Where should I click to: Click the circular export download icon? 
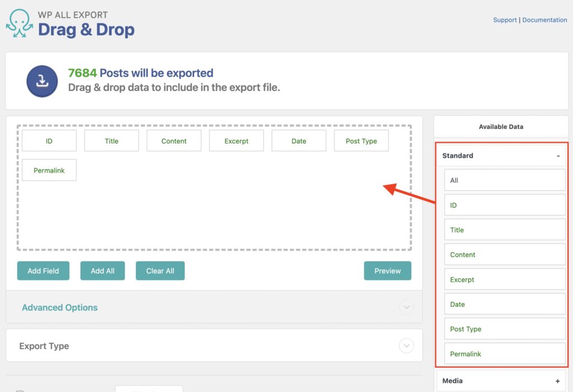(x=42, y=81)
